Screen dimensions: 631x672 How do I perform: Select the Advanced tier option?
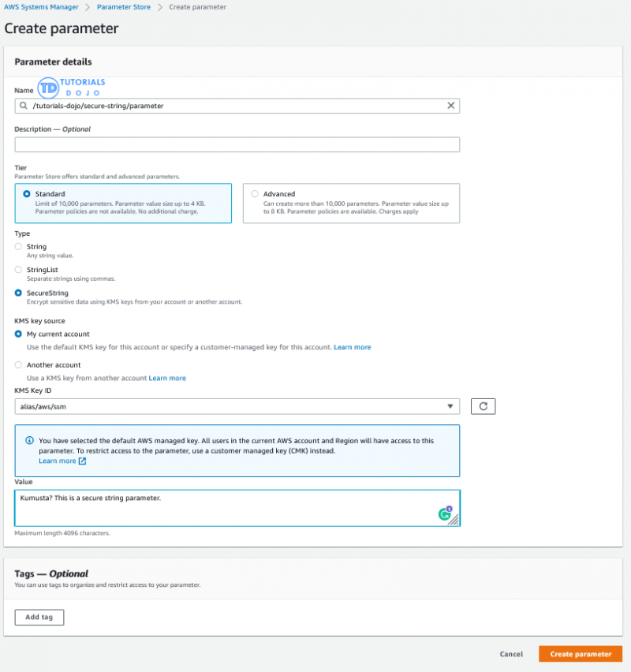(x=254, y=194)
